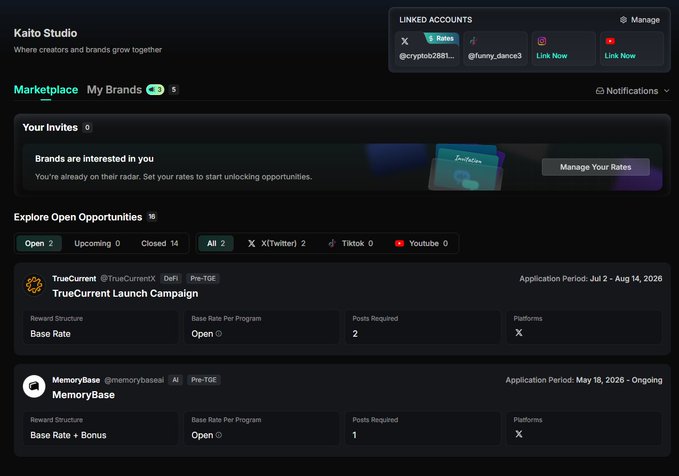This screenshot has height=476, width=679.
Task: Click the Base Rate + Bonus reward value
Action: (x=68, y=435)
